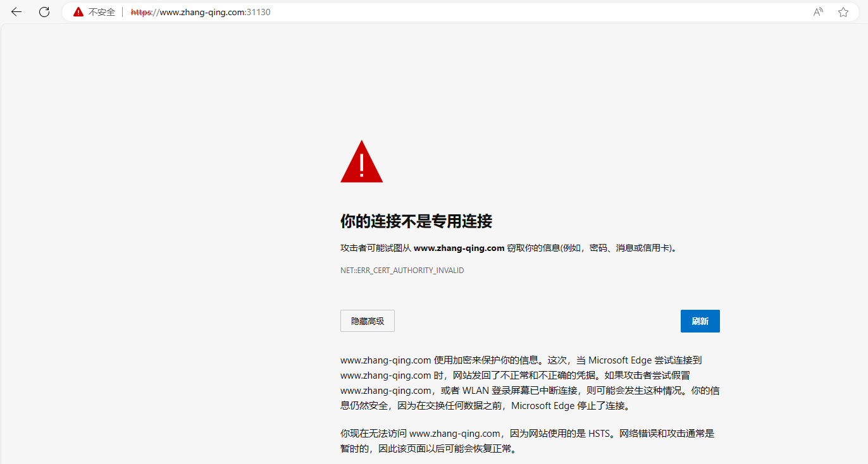Click the small red triangle beside 不安全
This screenshot has width=868, height=464.
78,11
